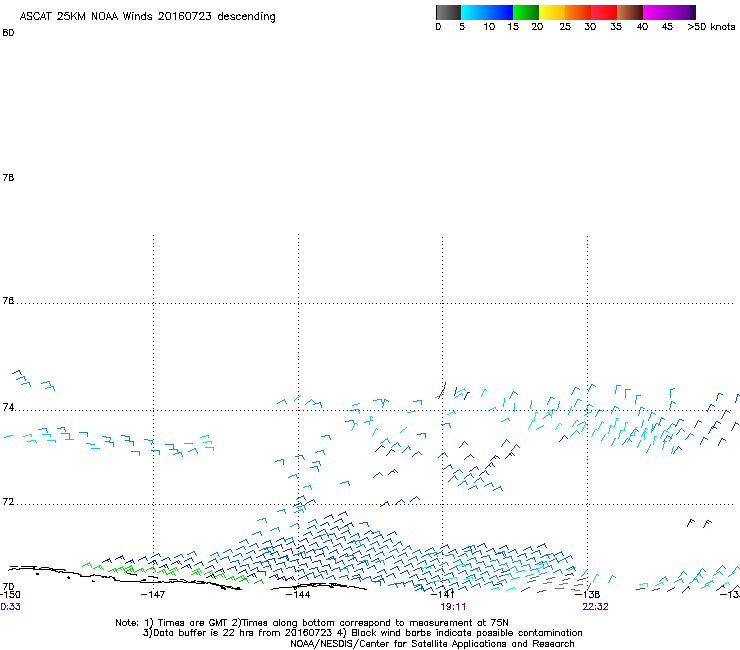
Task: Click the latitude 74 axis label
Action: [8, 407]
